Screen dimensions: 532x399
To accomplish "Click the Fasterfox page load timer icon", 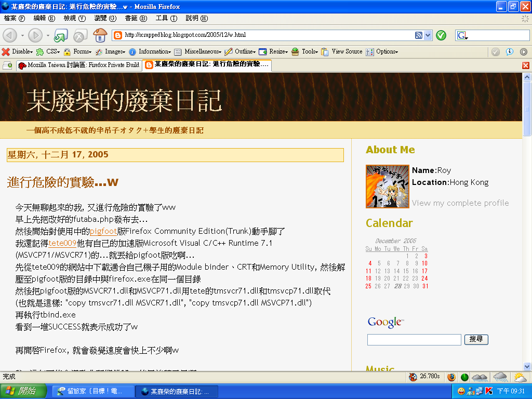I will point(414,377).
